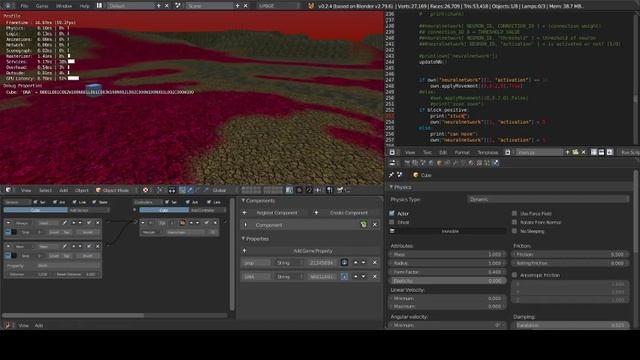
Task: Click Run Script button in text editor
Action: click(x=629, y=152)
